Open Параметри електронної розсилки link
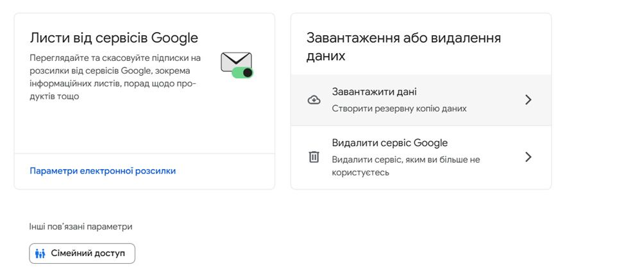 point(103,171)
